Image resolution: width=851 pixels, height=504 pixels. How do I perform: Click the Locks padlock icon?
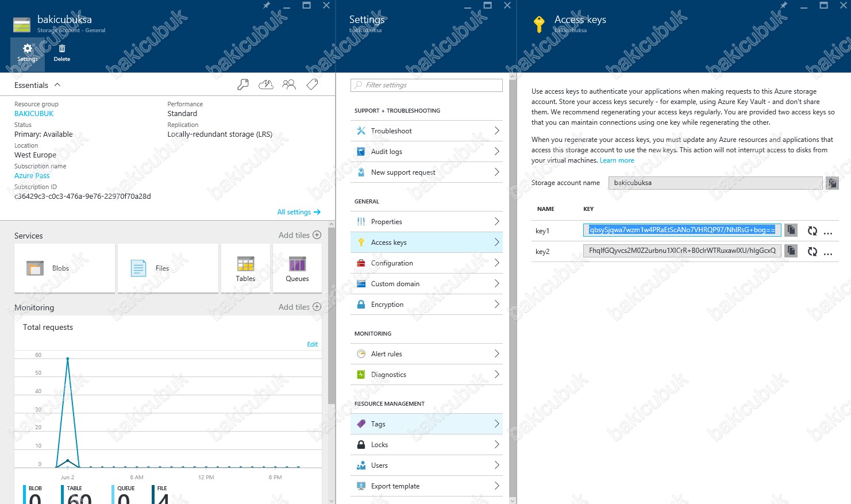(x=361, y=445)
